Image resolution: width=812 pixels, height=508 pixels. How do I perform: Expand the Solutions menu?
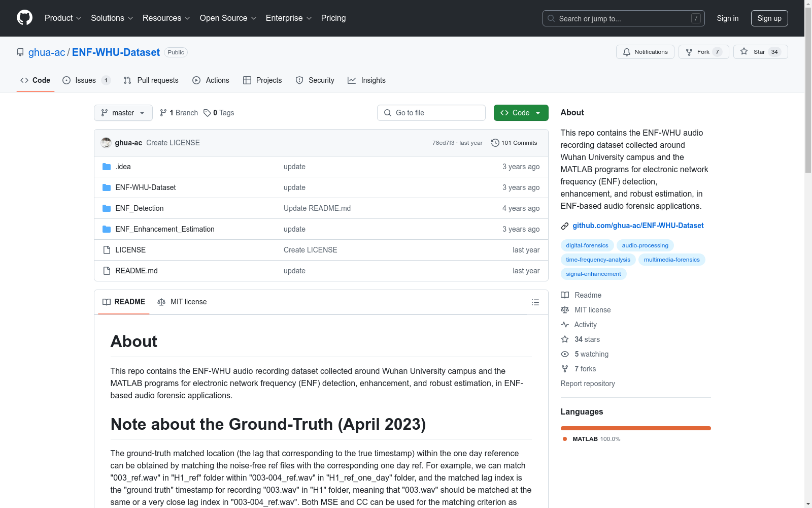pyautogui.click(x=112, y=18)
